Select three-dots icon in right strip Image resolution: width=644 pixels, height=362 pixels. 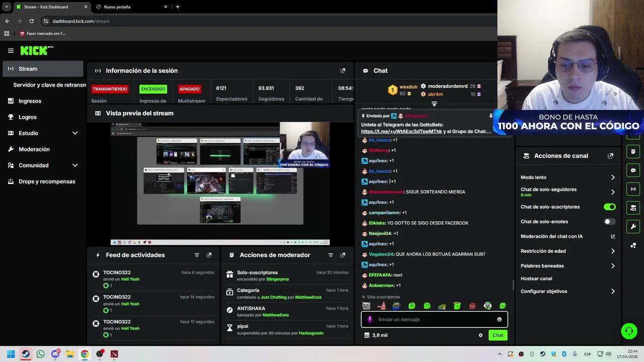633,245
